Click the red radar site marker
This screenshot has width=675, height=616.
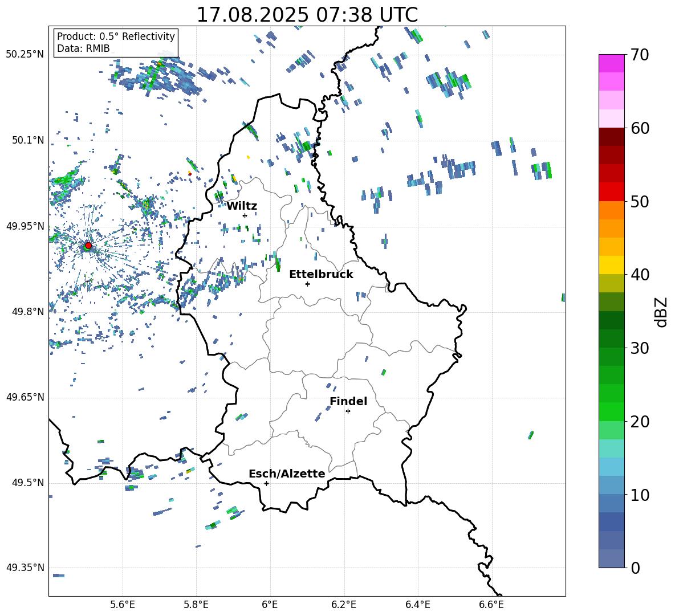pos(88,246)
